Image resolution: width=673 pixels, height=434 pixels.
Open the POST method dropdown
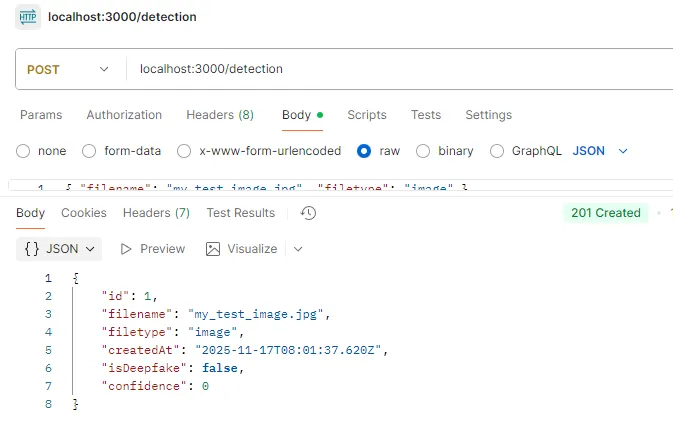coord(68,69)
